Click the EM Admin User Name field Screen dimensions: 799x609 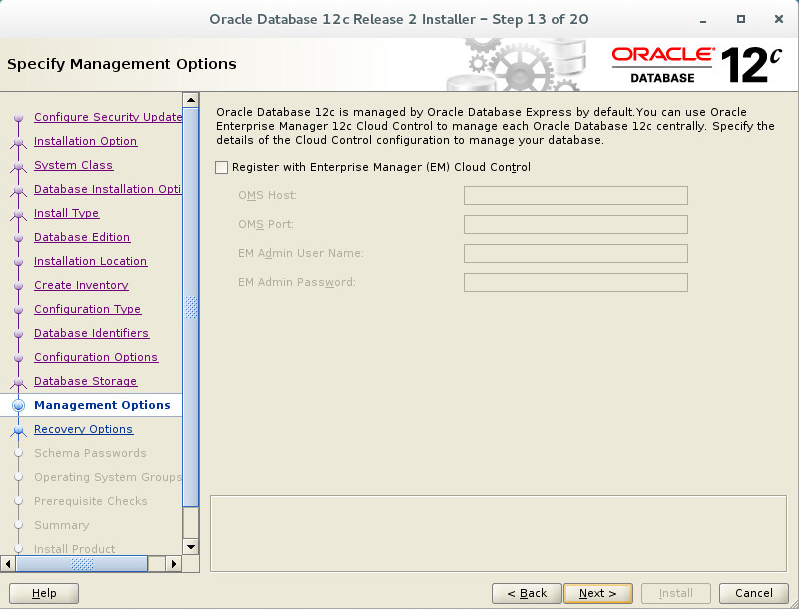coord(576,254)
